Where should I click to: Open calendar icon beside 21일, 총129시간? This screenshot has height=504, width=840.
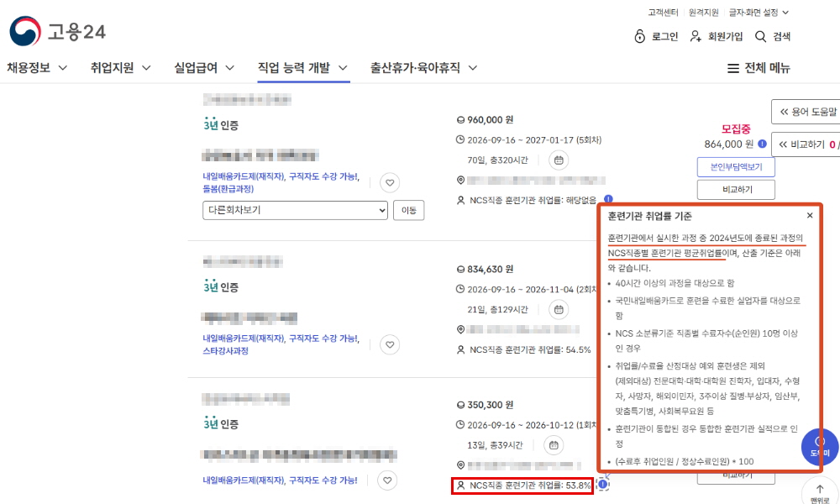[559, 310]
